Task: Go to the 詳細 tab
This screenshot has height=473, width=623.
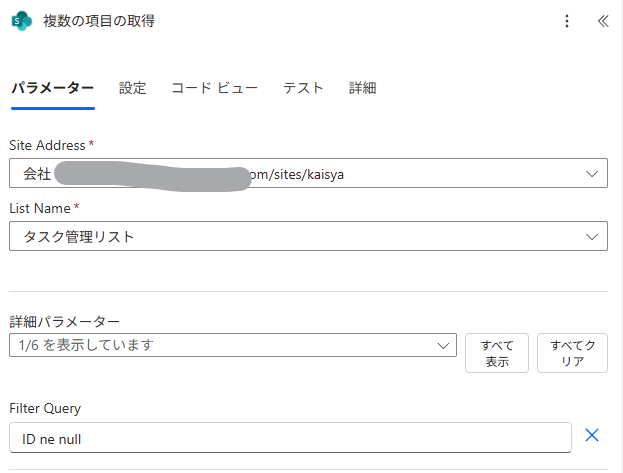Action: (x=362, y=88)
